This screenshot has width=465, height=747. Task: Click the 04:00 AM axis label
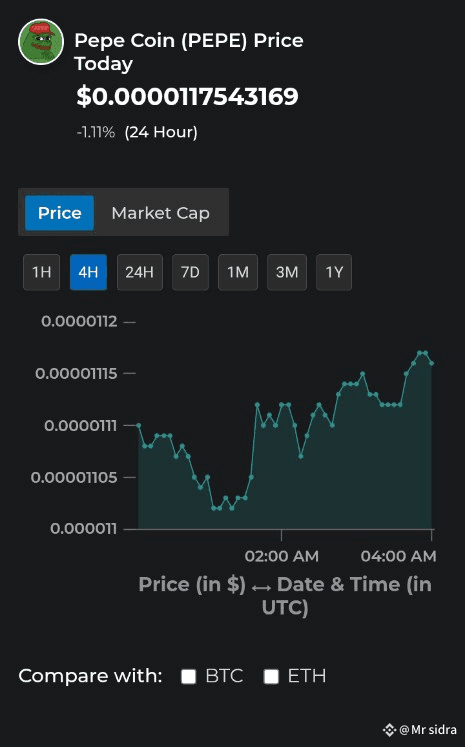click(398, 556)
